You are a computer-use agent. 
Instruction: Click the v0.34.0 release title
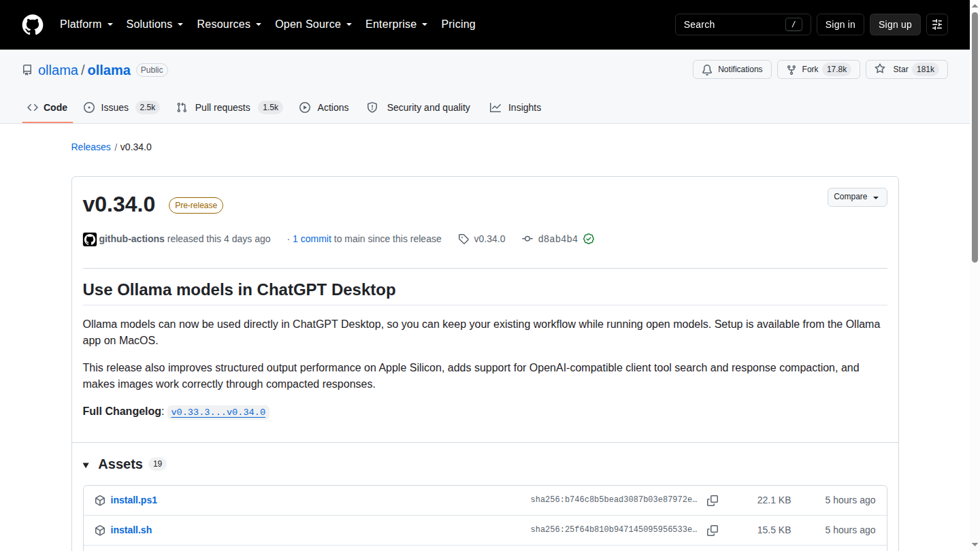tap(119, 204)
